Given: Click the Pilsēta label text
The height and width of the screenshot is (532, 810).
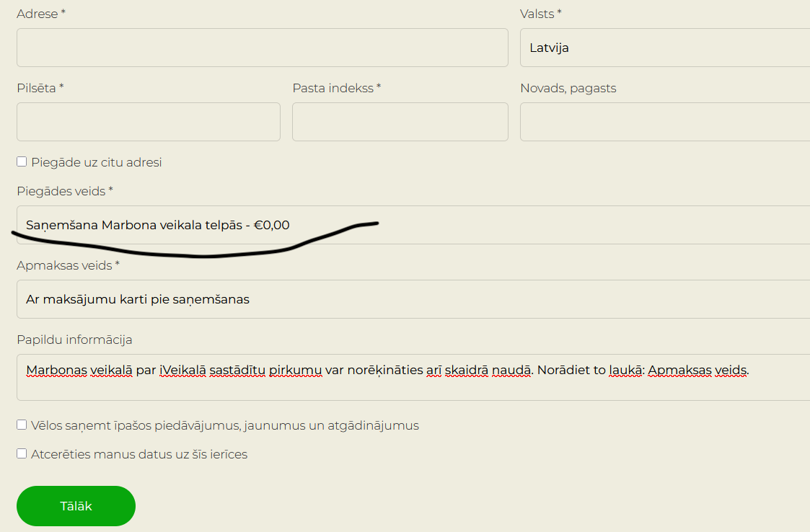Looking at the screenshot, I should (x=40, y=88).
